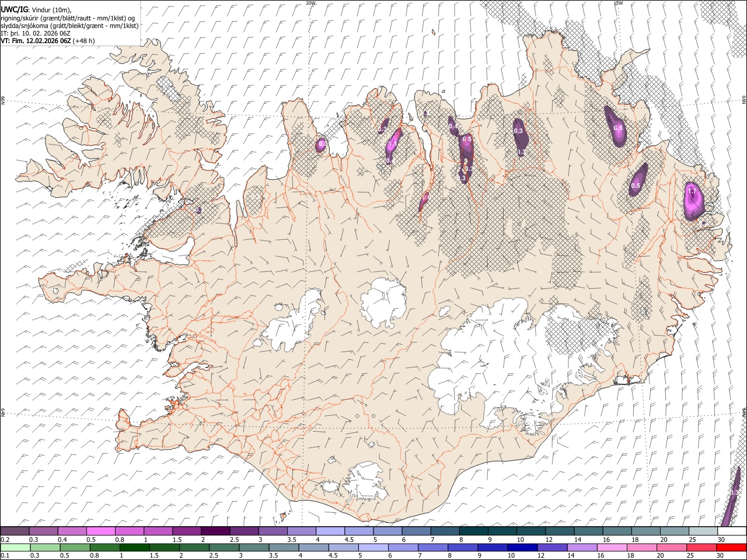Viewport: 747px width, 560px height.
Task: Pick the 12 teal-grey swatch on the snow scale
Action: (560, 531)
